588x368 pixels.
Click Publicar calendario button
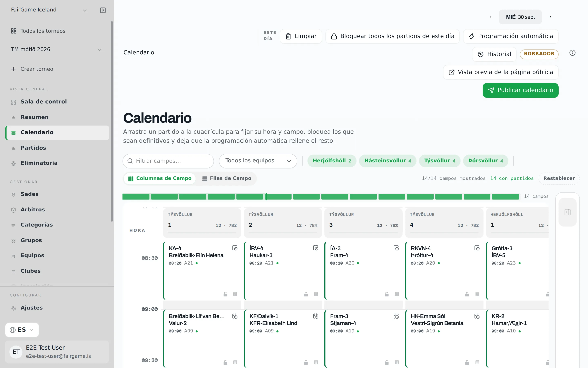(x=520, y=90)
